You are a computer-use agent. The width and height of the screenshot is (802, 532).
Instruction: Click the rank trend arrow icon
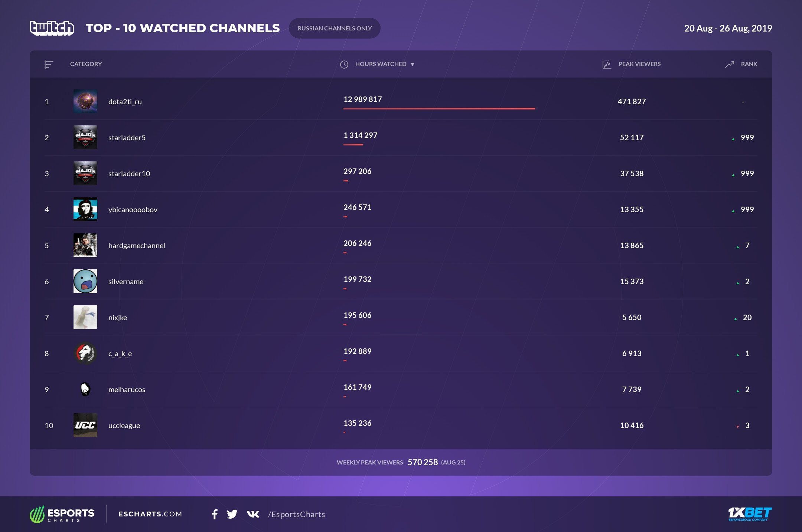tap(730, 65)
